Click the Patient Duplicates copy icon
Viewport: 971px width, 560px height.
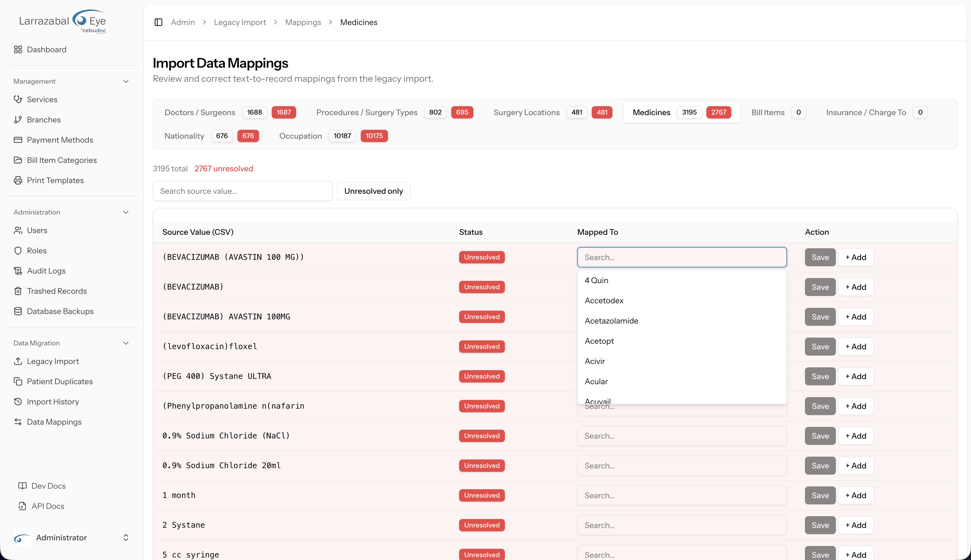click(x=18, y=382)
